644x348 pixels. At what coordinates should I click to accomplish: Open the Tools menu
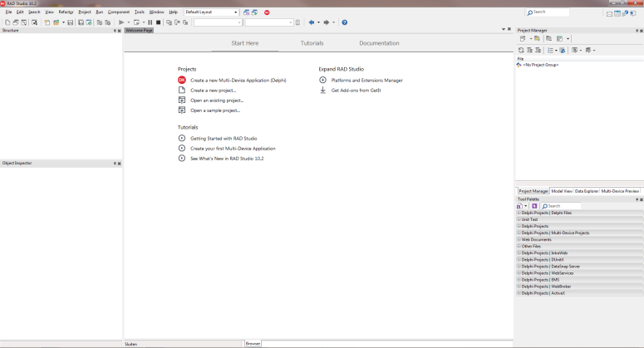pos(140,12)
